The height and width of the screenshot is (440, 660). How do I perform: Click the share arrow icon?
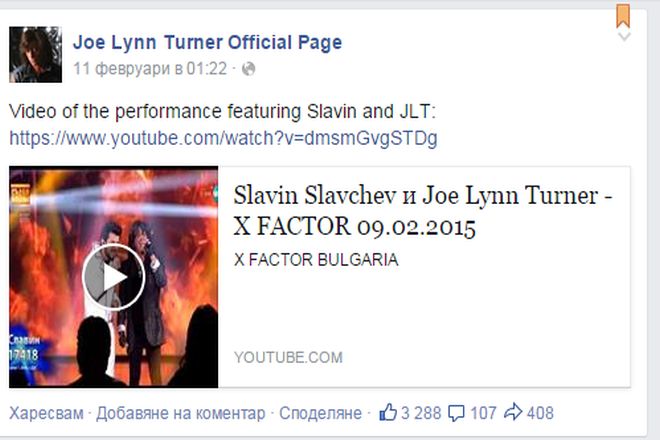click(513, 412)
